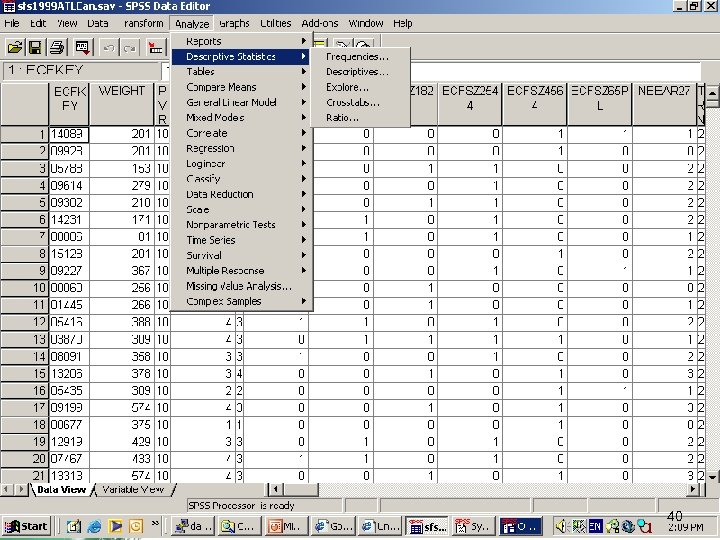Open the Edit menu
Screen dimensions: 720x540
38,23
